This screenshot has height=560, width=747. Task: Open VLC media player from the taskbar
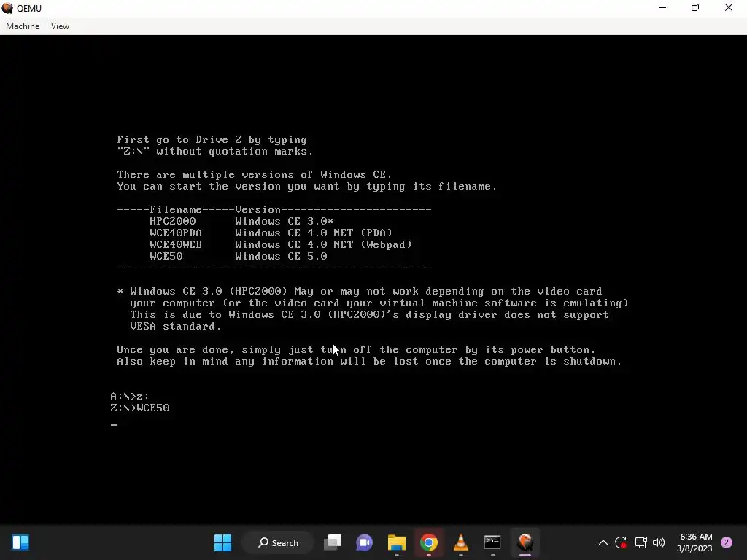point(461,542)
